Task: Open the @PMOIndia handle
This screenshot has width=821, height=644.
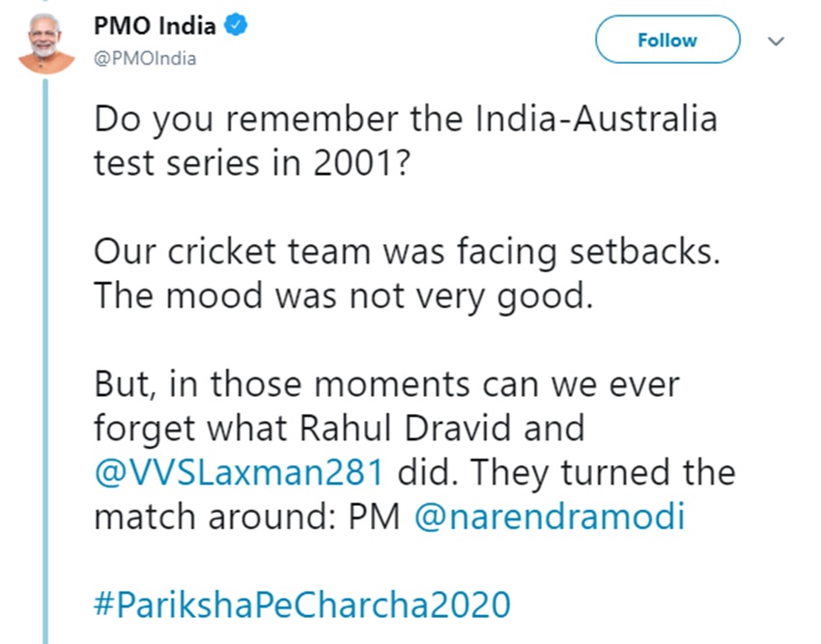Action: pyautogui.click(x=145, y=59)
